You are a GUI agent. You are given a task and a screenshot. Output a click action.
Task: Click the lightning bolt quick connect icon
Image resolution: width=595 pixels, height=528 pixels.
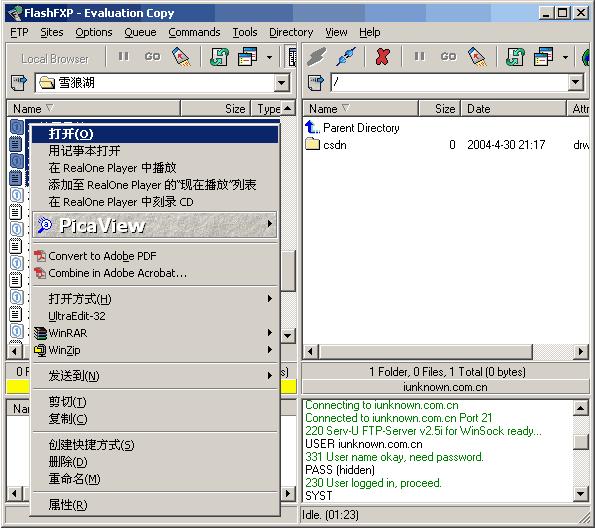pyautogui.click(x=316, y=57)
